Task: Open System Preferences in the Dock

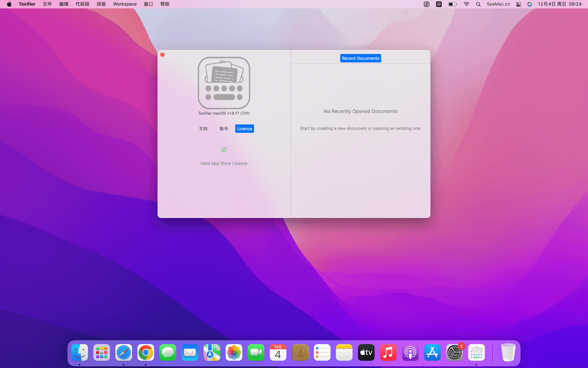Action: [454, 353]
